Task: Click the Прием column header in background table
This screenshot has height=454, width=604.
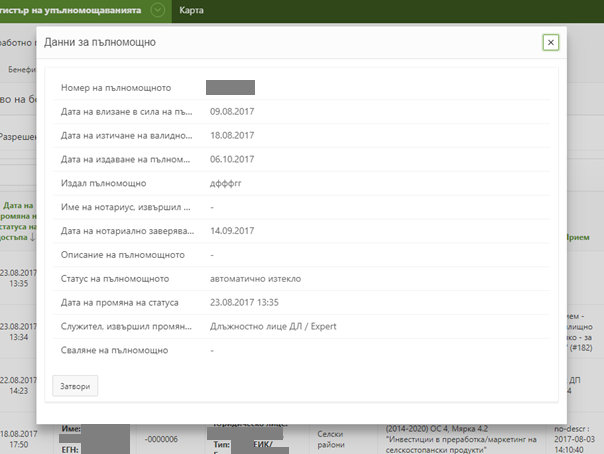Action: tap(578, 237)
